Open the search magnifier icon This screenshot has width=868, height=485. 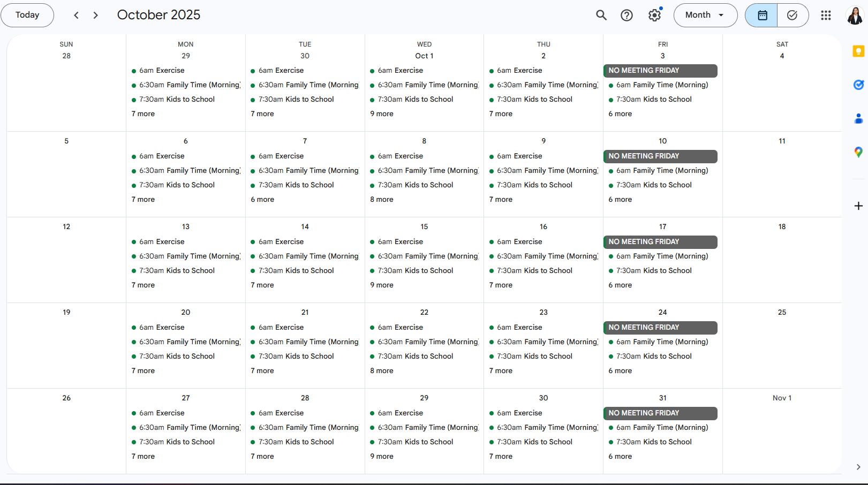[601, 15]
